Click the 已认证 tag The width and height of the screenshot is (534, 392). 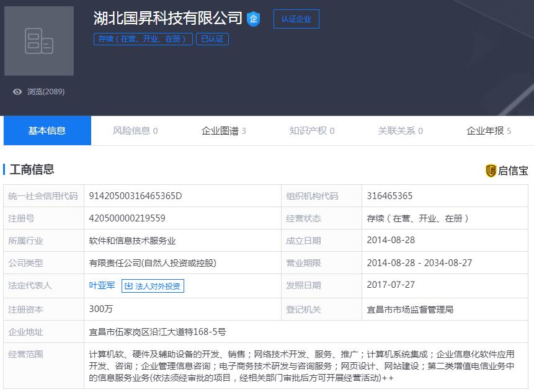coord(212,39)
